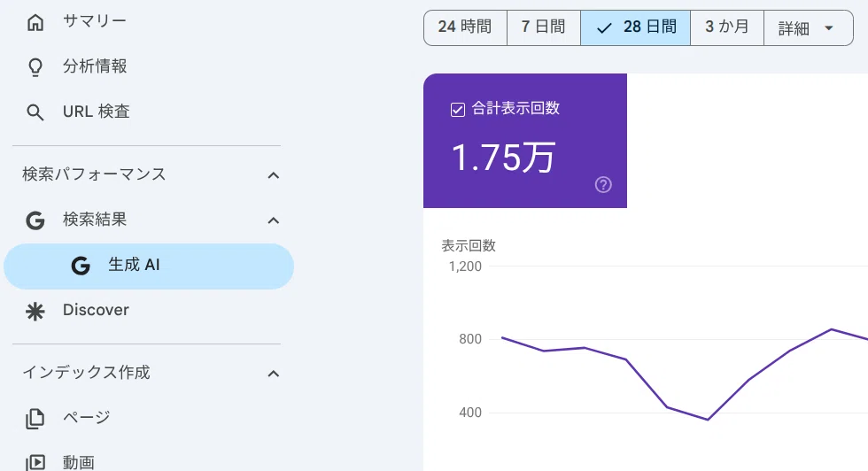Click the 1,200 axis value
This screenshot has width=868, height=471.
coord(465,266)
